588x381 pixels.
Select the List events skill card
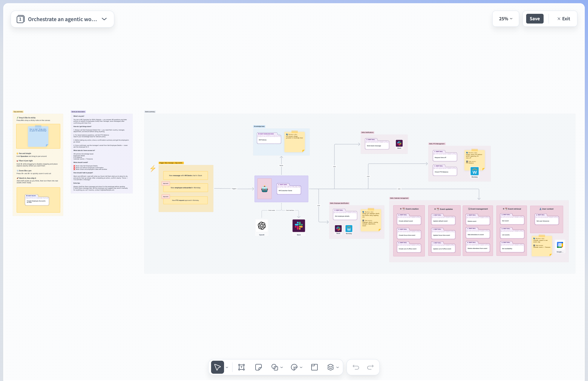512,233
